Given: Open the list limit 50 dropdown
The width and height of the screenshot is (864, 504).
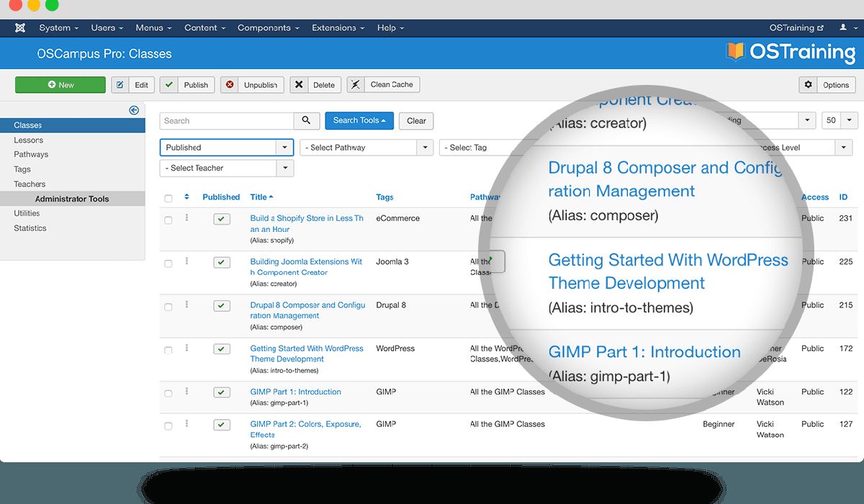Looking at the screenshot, I should click(x=840, y=120).
